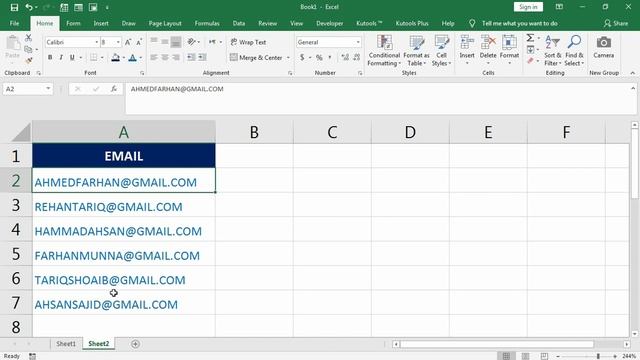The height and width of the screenshot is (360, 640).
Task: Toggle Italic formatting
Action: (61, 58)
